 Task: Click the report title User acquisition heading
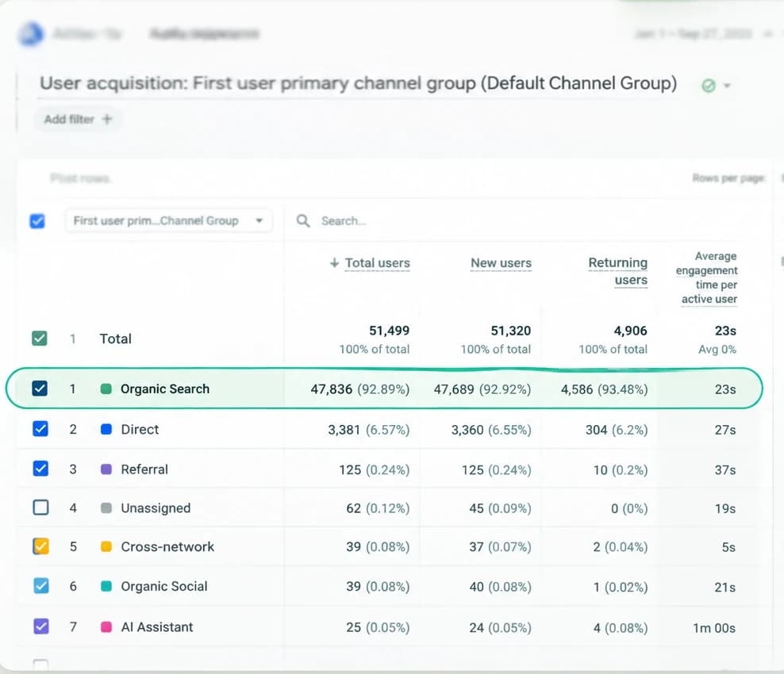pyautogui.click(x=358, y=83)
